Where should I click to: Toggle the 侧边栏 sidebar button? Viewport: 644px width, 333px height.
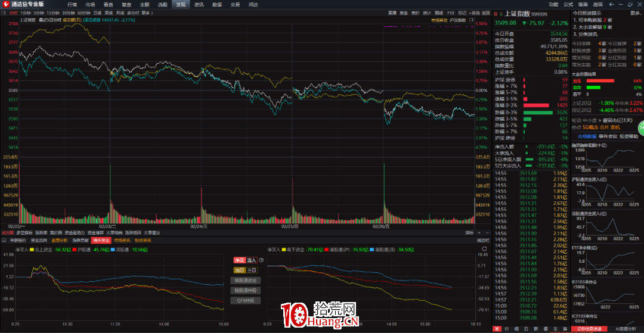point(483,240)
